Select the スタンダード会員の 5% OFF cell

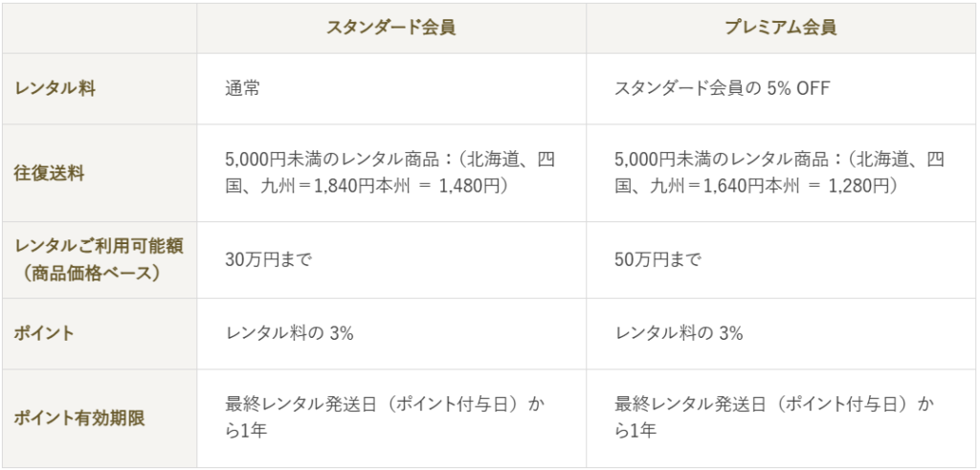coord(723,89)
